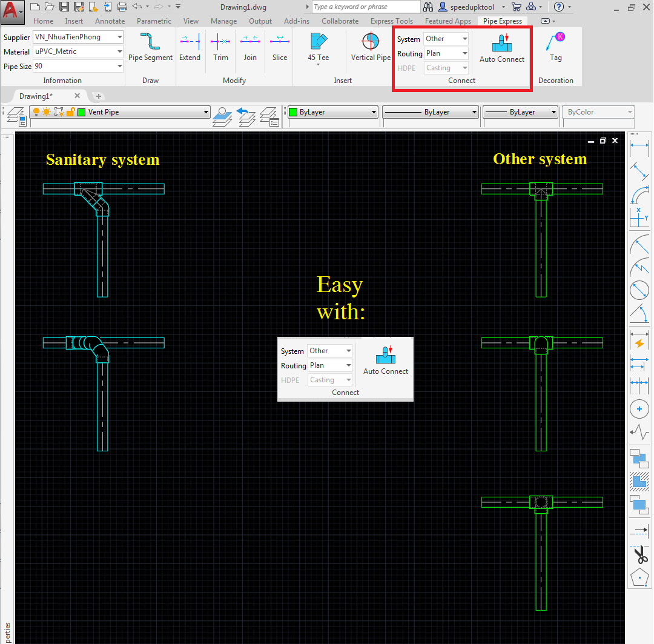Expand the Vent Pipe layer dropdown
This screenshot has height=644, width=654.
(206, 112)
